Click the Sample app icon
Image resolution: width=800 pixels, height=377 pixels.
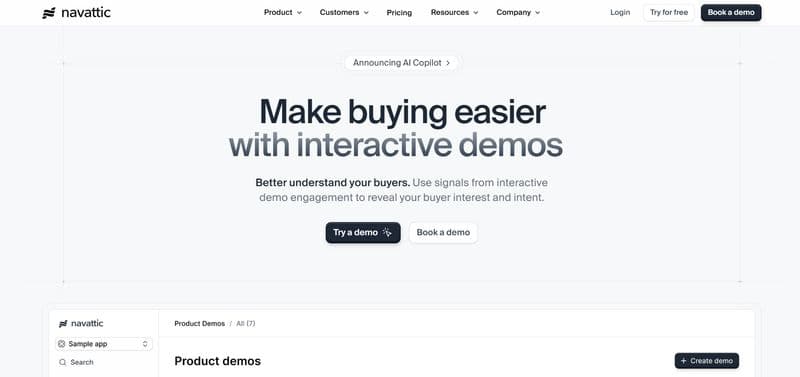tap(62, 344)
